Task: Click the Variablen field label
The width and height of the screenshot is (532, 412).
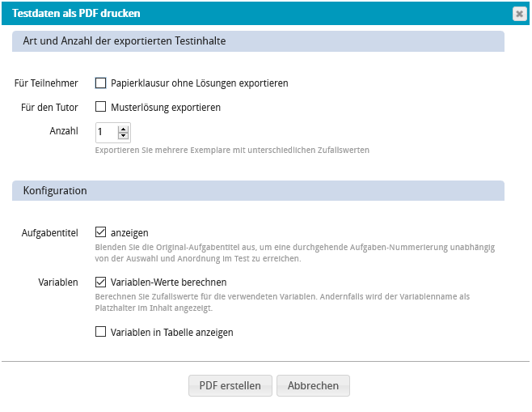Action: click(x=58, y=282)
